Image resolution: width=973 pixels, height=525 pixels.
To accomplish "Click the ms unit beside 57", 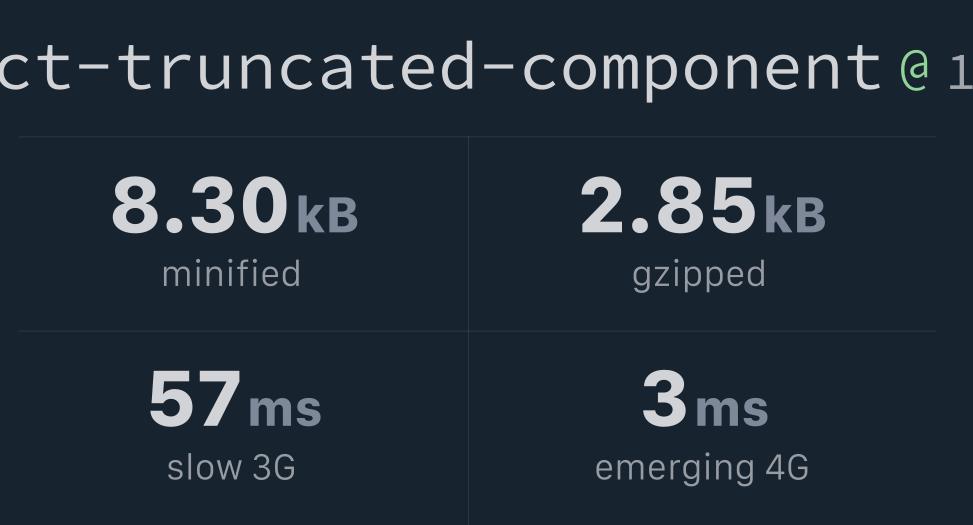I will 285,410.
